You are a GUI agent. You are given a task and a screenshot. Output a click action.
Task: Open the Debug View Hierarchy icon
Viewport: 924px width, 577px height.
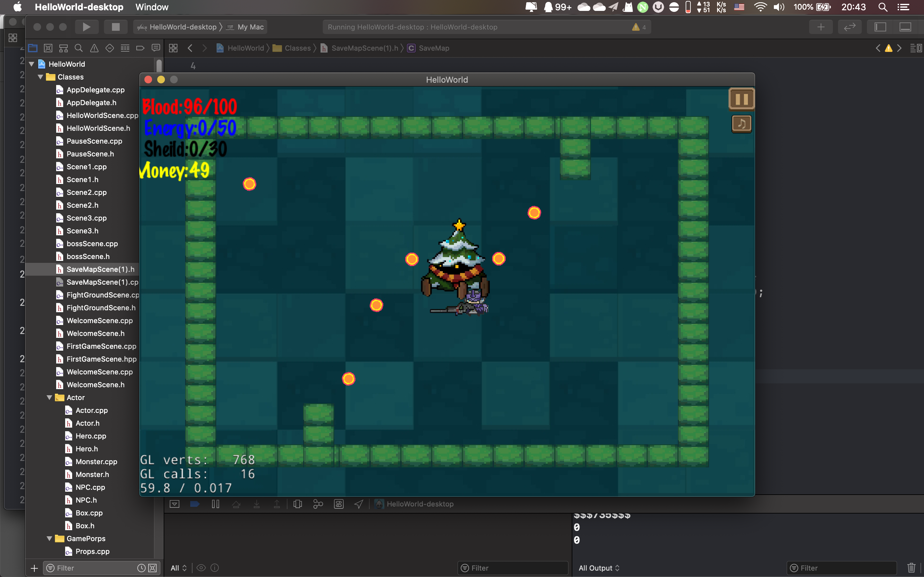click(x=297, y=504)
